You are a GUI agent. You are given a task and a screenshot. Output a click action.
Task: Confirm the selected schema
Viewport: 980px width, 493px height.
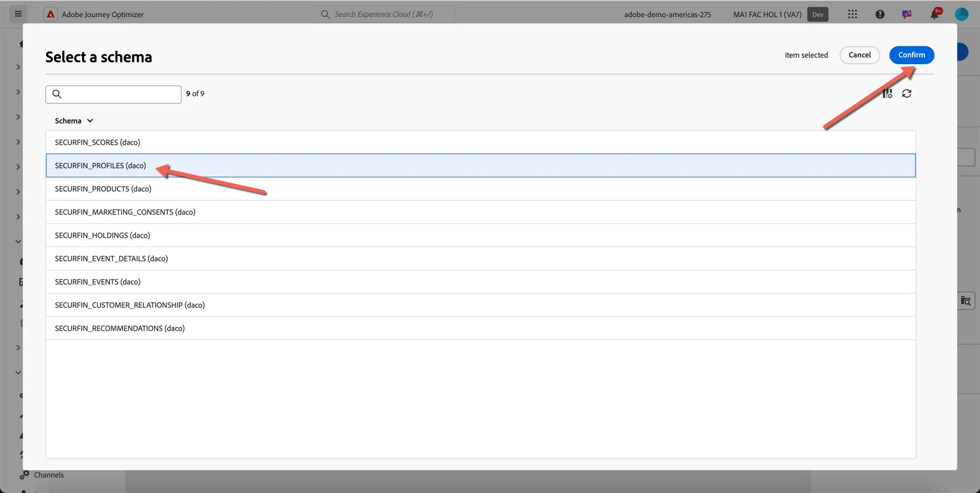click(x=911, y=55)
